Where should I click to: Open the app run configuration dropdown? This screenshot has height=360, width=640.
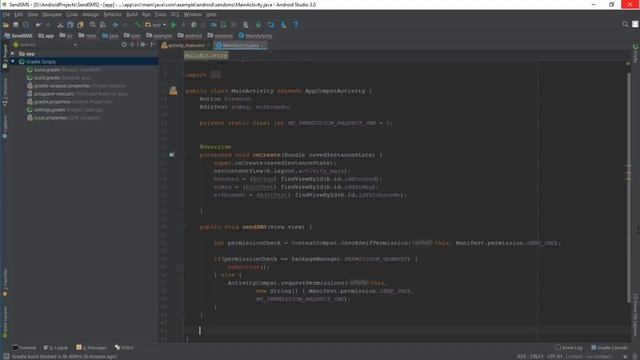[x=156, y=25]
